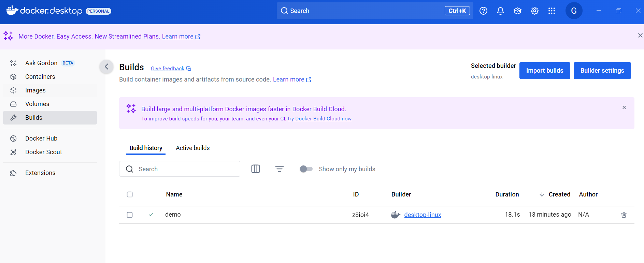Close the Docker Build Cloud promo banner

pos(624,107)
